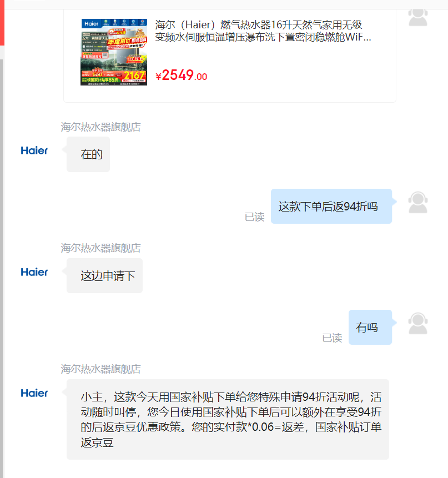This screenshot has height=478, width=448.
Task: Click 海尔热水器旗舰店 name above 在的
Action: [x=100, y=127]
